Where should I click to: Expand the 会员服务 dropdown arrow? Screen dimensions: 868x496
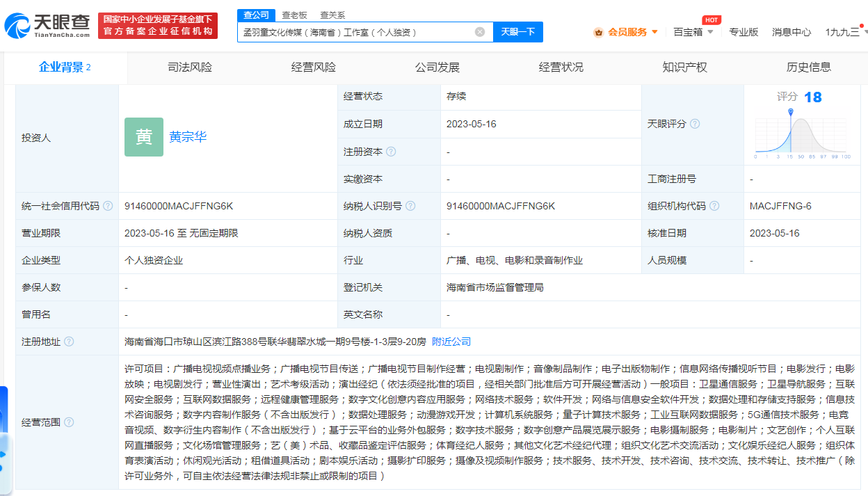click(x=654, y=32)
